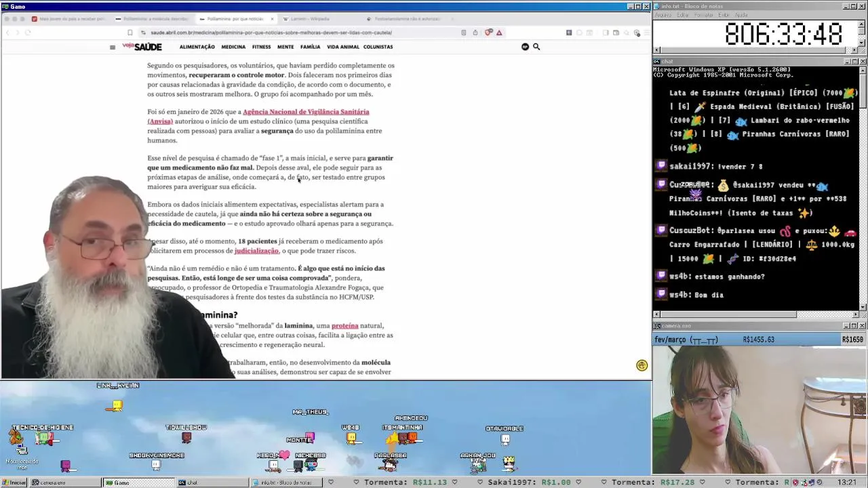Click the chat window horizontal scrollbar thumb
The width and height of the screenshot is (868, 488).
click(727, 314)
